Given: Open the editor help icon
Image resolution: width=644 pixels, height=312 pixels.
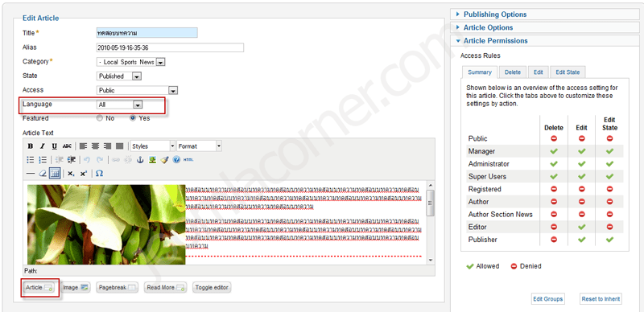Looking at the screenshot, I should (x=176, y=160).
